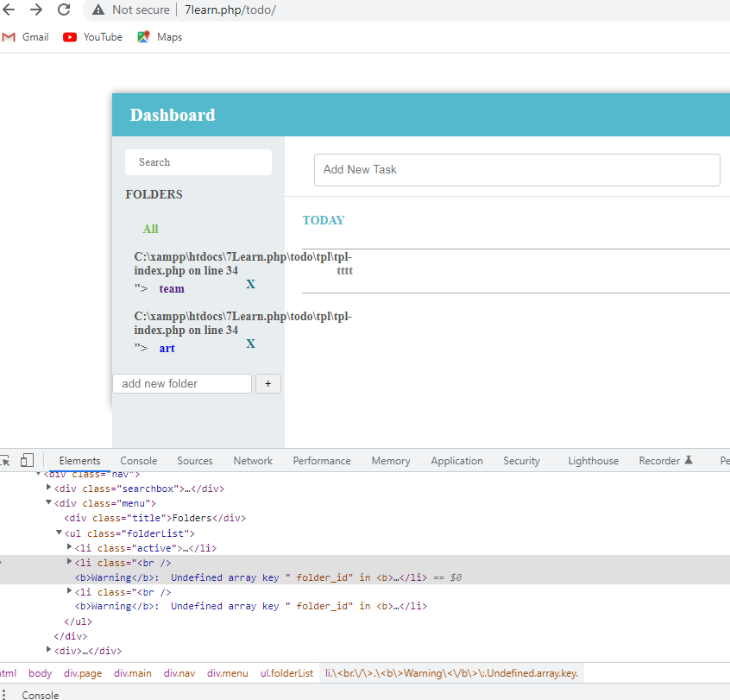Click the Add New Task input field
The width and height of the screenshot is (730, 700).
pos(517,169)
